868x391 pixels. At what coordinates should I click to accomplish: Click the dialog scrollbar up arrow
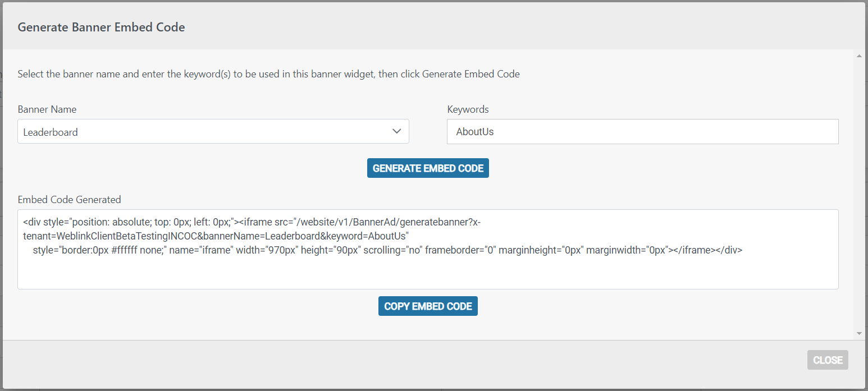pos(859,56)
